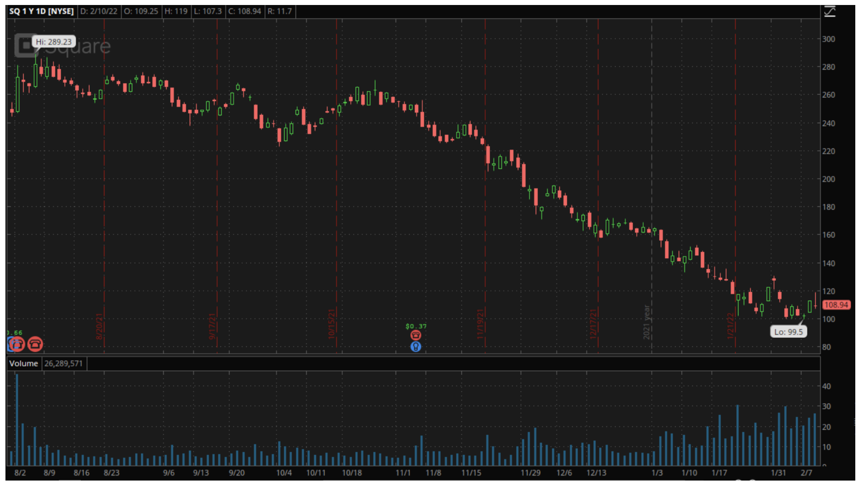Click the 8/2 date axis label
The height and width of the screenshot is (491, 868).
tap(20, 473)
